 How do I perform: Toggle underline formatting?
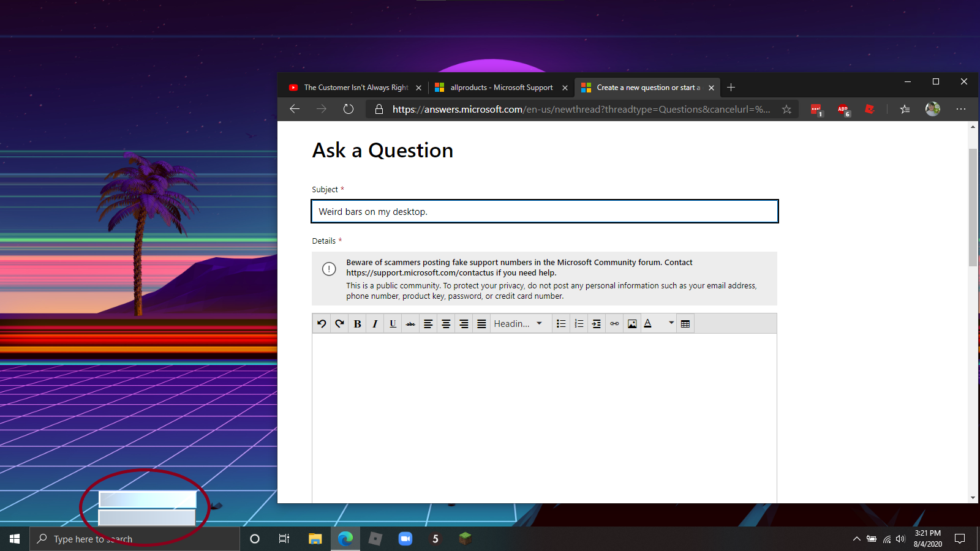tap(393, 324)
